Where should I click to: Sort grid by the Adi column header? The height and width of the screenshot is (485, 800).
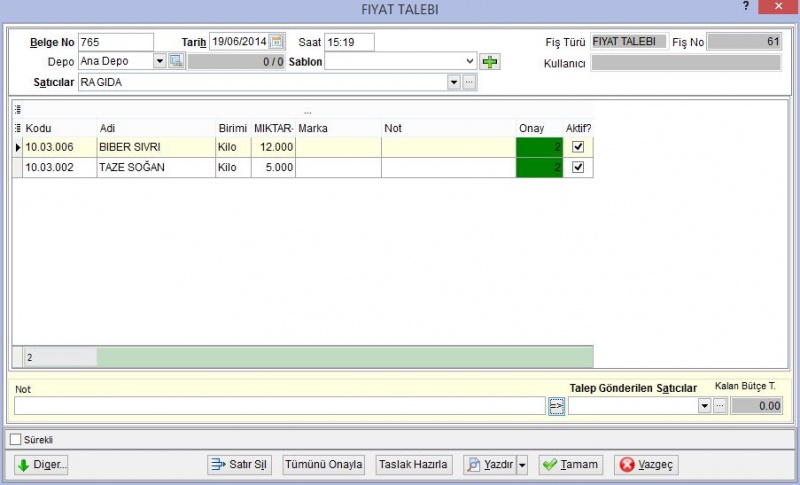point(156,128)
